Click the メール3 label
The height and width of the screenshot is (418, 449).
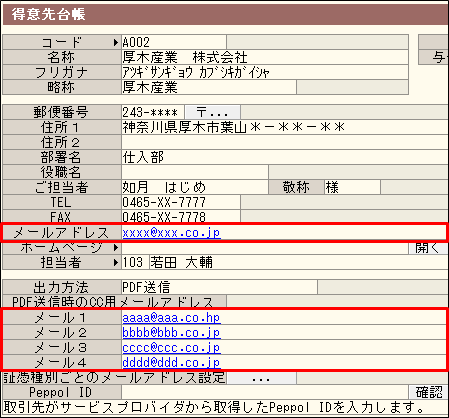[61, 348]
